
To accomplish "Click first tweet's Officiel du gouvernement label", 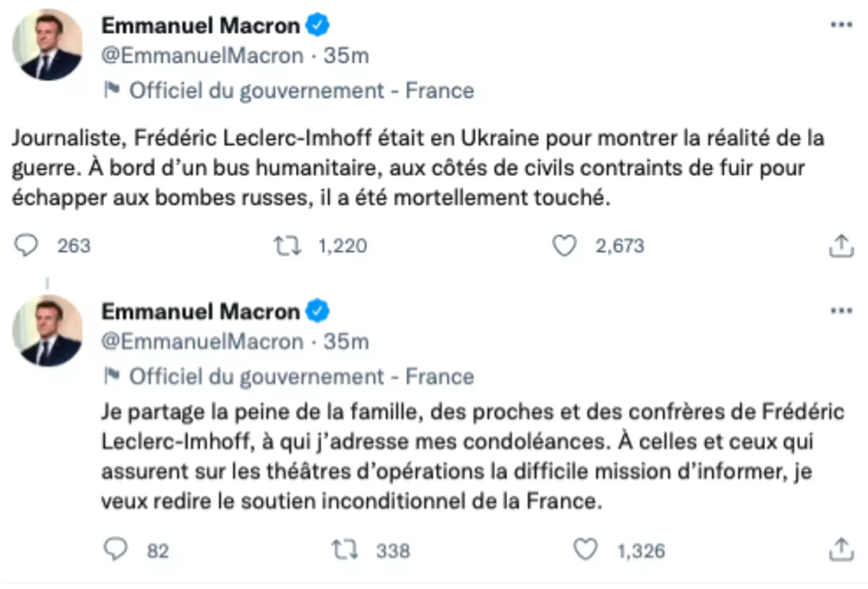I will pyautogui.click(x=301, y=91).
